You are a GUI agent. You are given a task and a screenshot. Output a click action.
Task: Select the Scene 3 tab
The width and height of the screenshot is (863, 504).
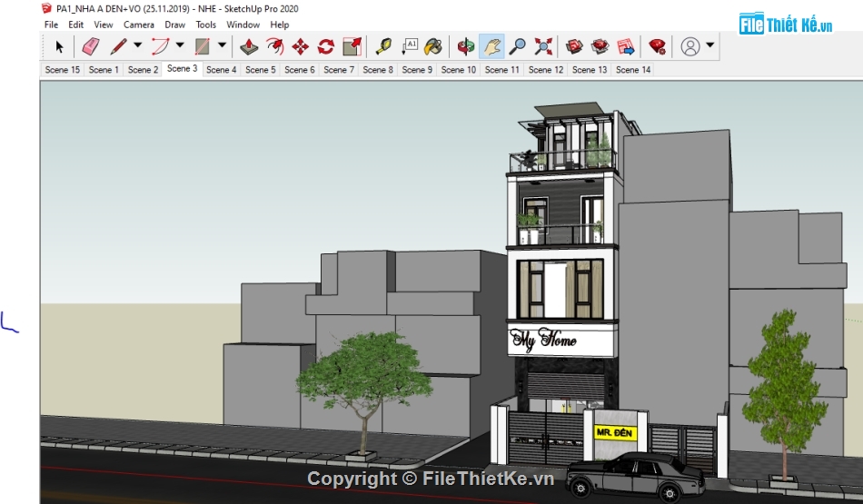coord(182,69)
